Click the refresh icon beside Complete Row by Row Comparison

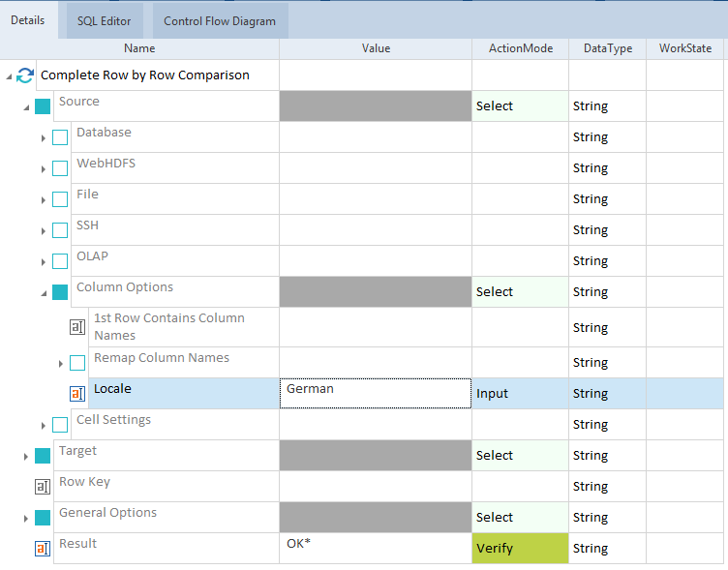tap(25, 75)
